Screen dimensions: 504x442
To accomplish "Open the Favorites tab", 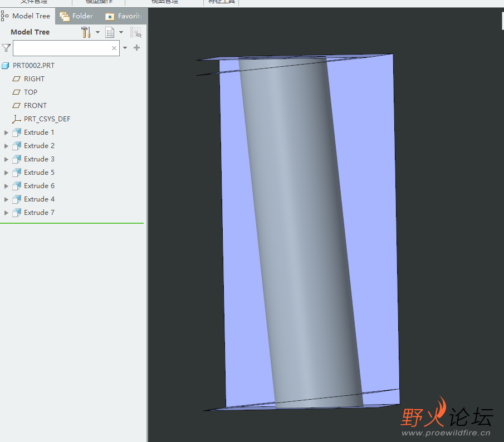I will click(124, 16).
